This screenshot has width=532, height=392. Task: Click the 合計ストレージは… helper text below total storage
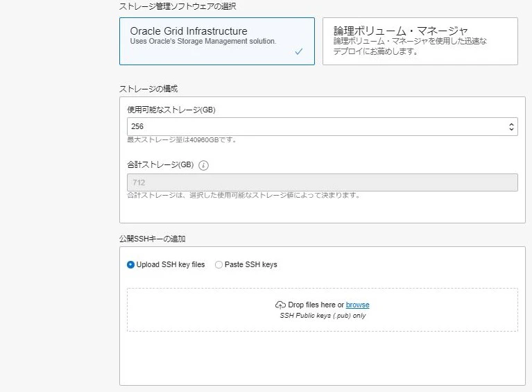pyautogui.click(x=243, y=195)
